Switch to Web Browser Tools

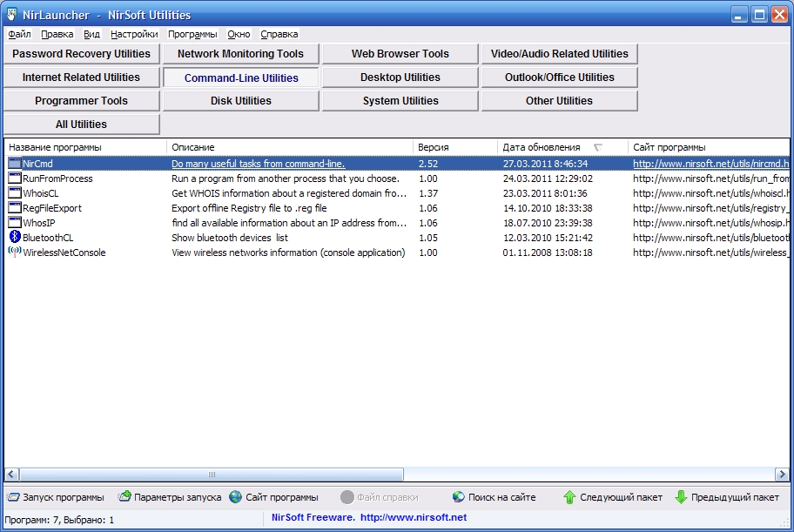[x=400, y=54]
